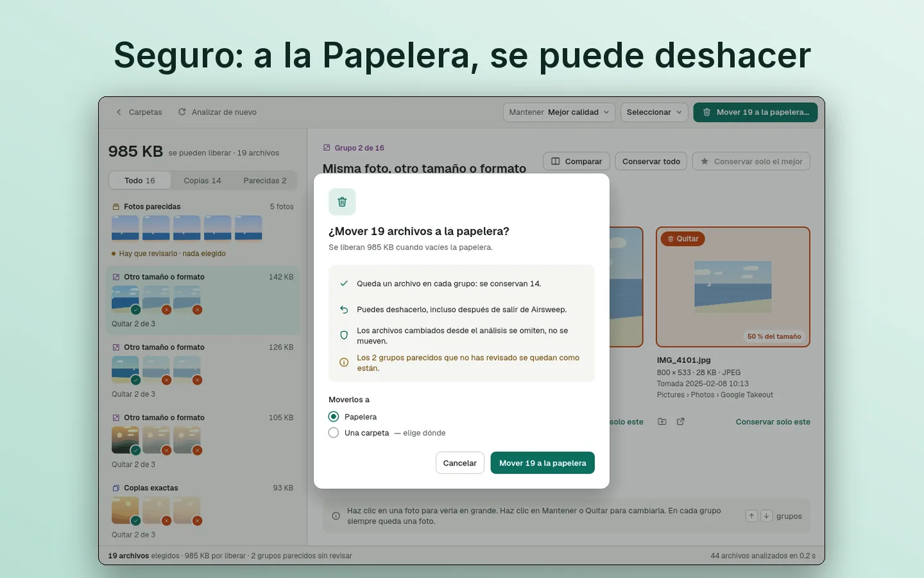Select the Fotos parecidas group
This screenshot has width=924, height=578.
coord(203,229)
